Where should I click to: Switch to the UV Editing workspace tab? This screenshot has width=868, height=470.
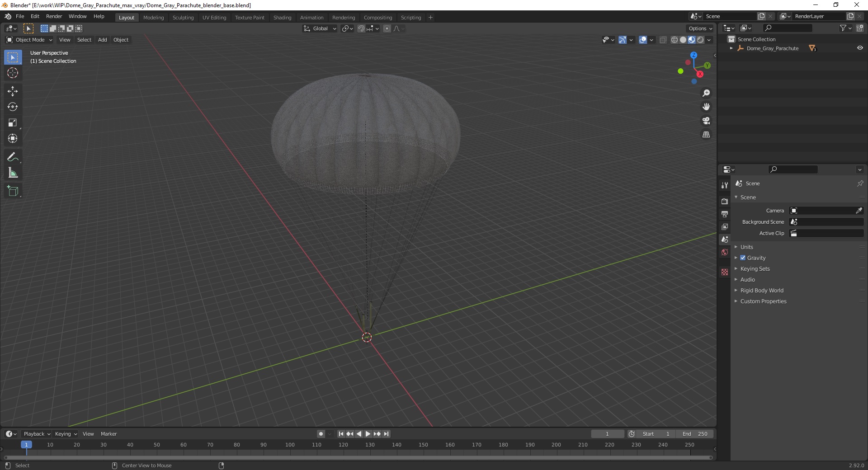pos(214,18)
